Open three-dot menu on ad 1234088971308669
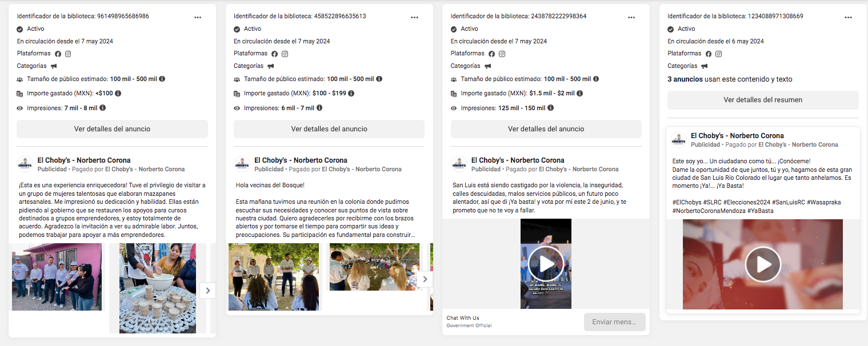Viewport: 868px width, 346px height. click(849, 17)
